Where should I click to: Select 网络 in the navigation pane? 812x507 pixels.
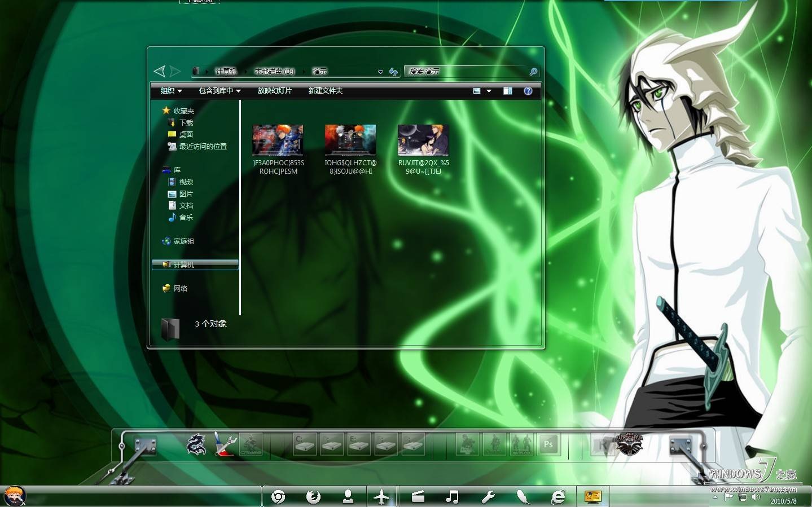pyautogui.click(x=180, y=289)
